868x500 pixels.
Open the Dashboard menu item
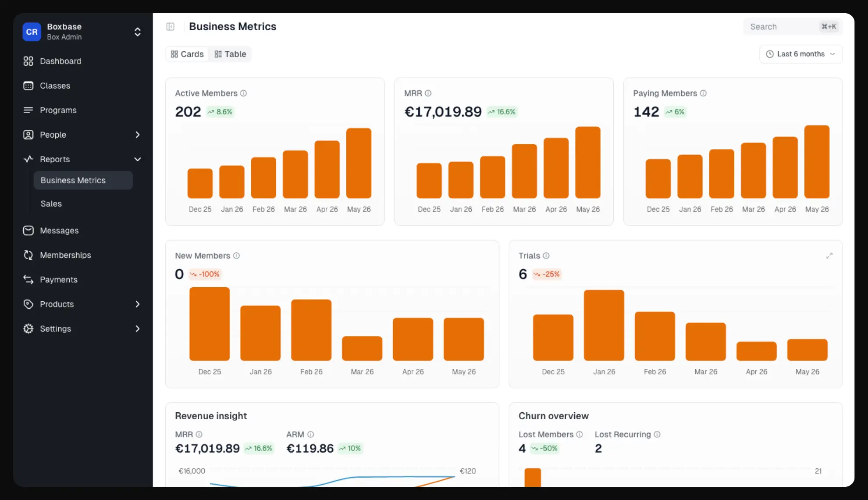[83, 61]
